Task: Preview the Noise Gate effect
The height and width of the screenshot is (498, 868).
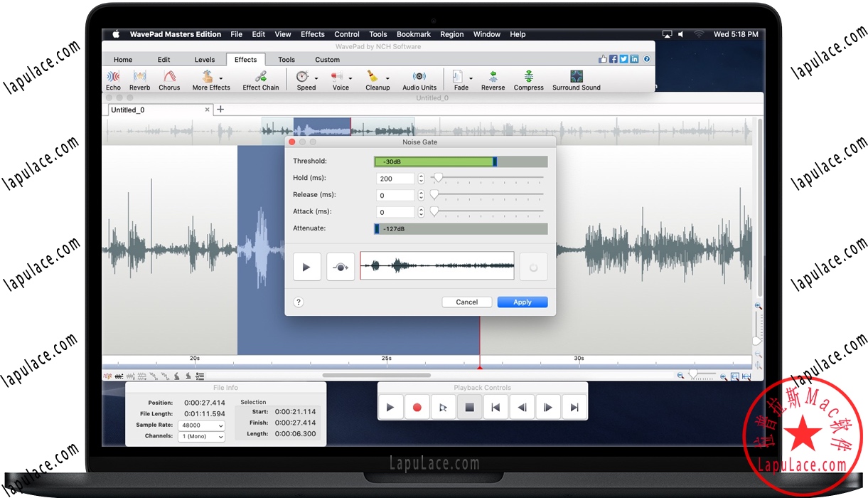Action: click(x=306, y=266)
